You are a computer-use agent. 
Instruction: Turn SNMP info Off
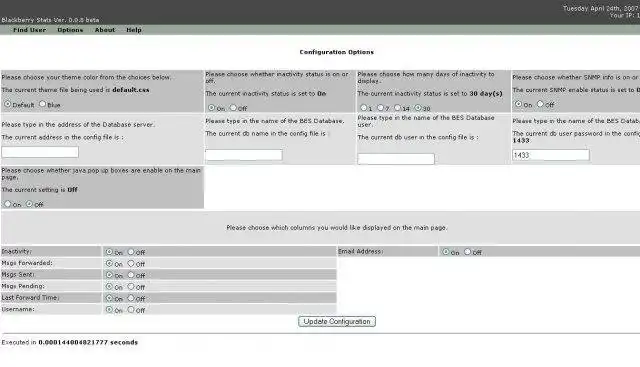(x=540, y=104)
